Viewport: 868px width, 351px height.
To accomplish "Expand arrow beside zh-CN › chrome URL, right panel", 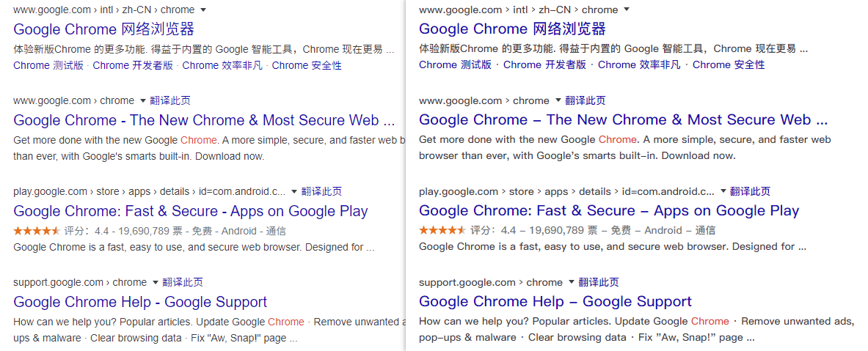I will coord(626,10).
